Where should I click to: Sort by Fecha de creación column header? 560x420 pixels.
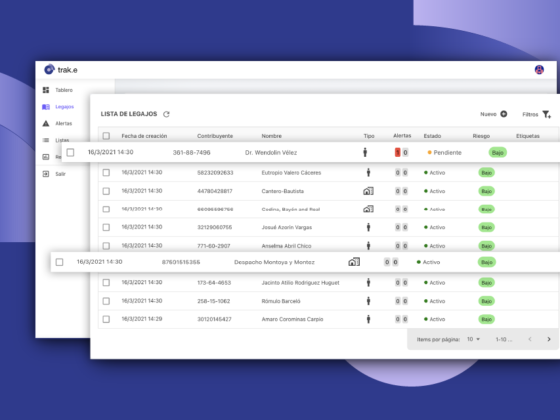[x=144, y=136]
